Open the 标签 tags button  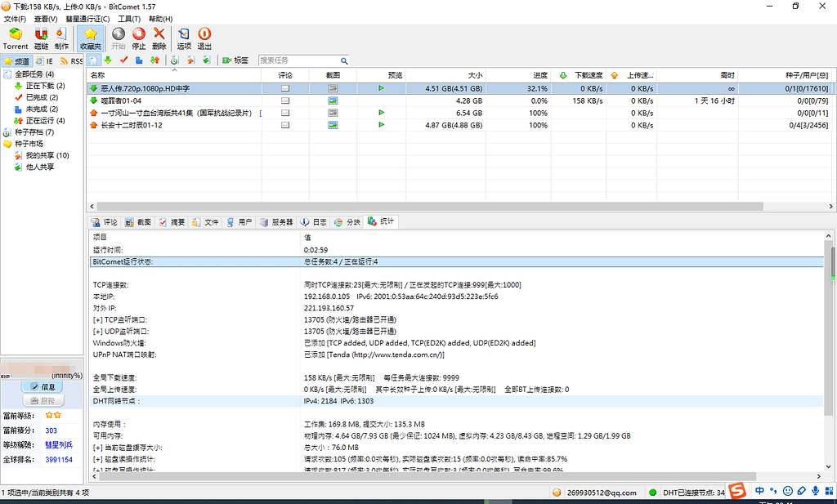tap(235, 60)
